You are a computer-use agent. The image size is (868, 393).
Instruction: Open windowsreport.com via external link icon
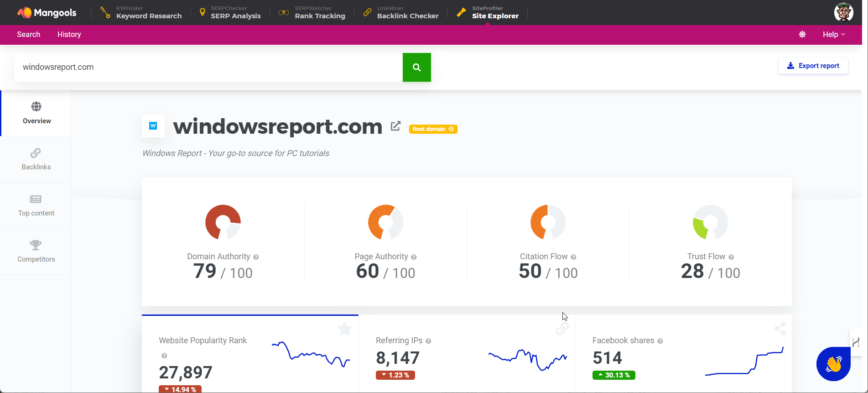395,126
